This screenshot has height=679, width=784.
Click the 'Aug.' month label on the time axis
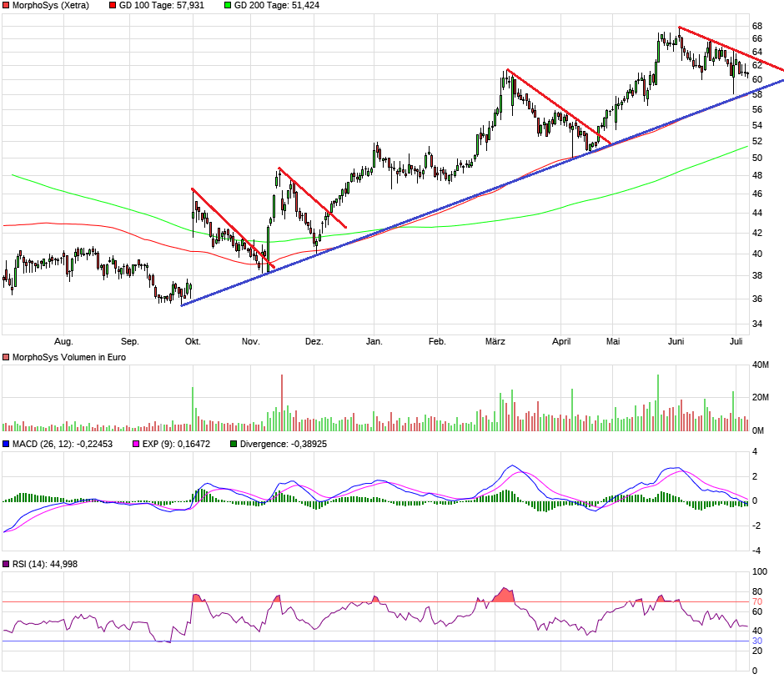click(63, 341)
